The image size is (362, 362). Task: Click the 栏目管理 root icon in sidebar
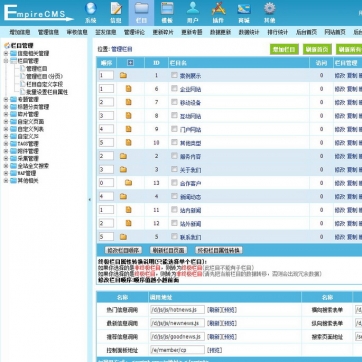7,46
